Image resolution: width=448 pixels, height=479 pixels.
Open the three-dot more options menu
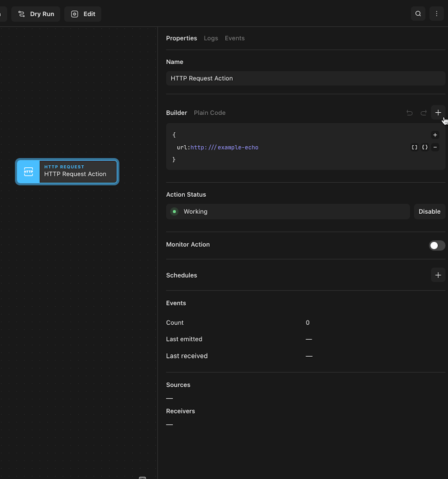436,14
